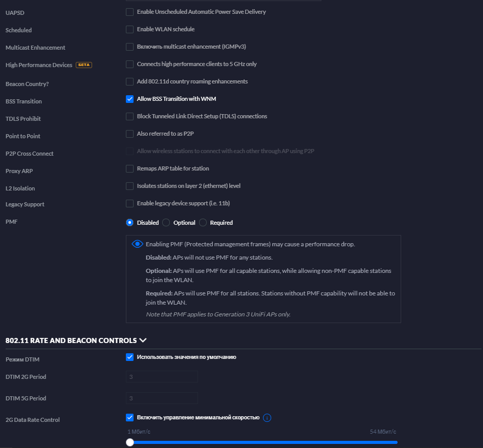Click the eye icon in PMF info box
Image resolution: width=483 pixels, height=448 pixels.
coord(137,244)
